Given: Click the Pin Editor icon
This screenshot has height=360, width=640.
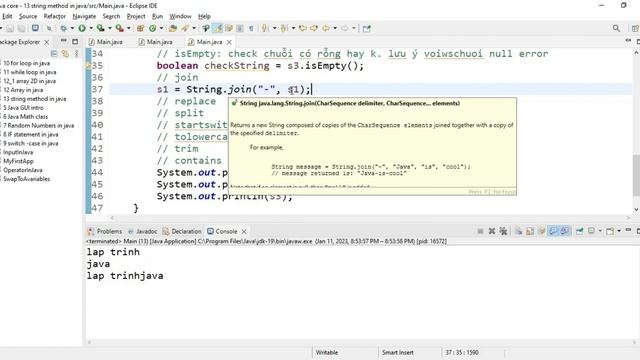Looking at the screenshot, I should pyautogui.click(x=367, y=28).
